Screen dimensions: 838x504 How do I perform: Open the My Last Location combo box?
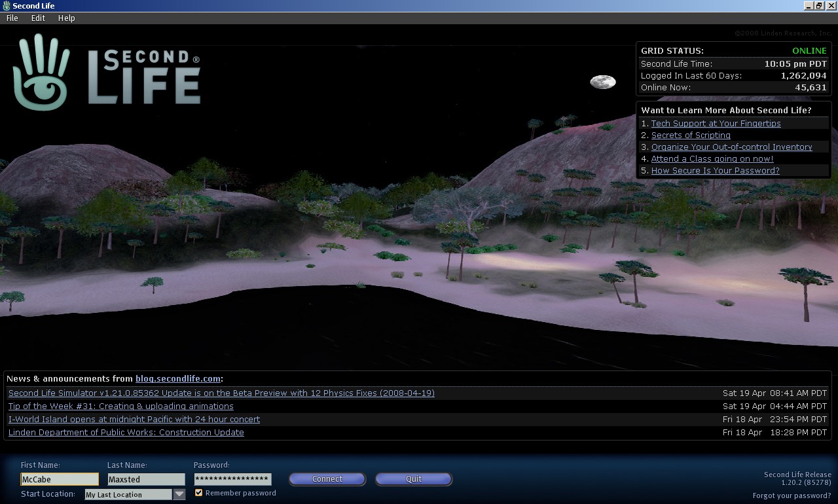pos(128,495)
